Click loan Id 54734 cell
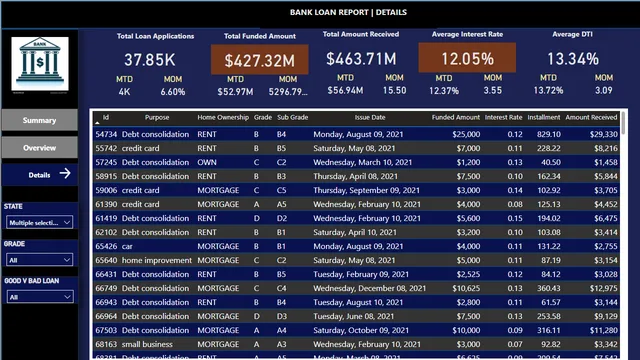640x360 pixels. (106, 134)
